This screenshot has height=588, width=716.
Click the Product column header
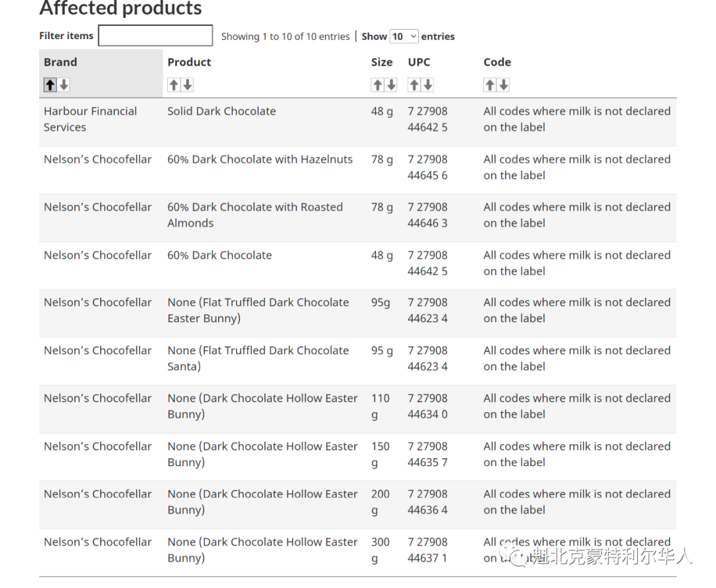pos(189,62)
